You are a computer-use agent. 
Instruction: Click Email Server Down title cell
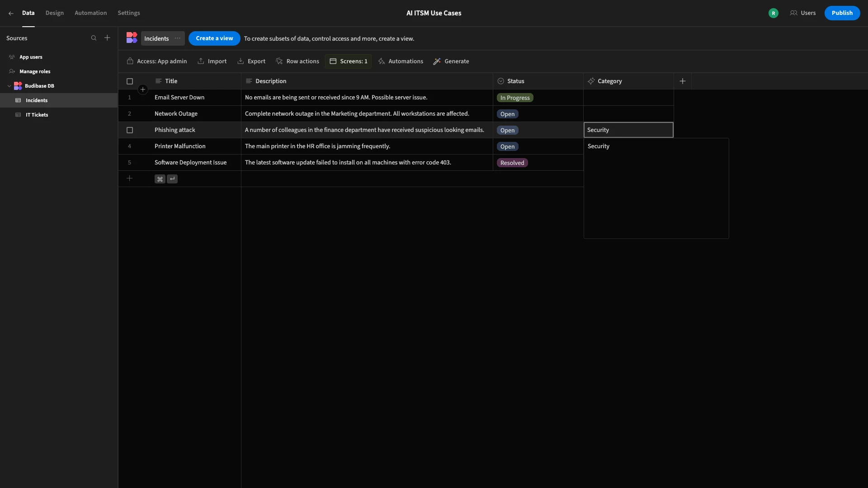196,98
